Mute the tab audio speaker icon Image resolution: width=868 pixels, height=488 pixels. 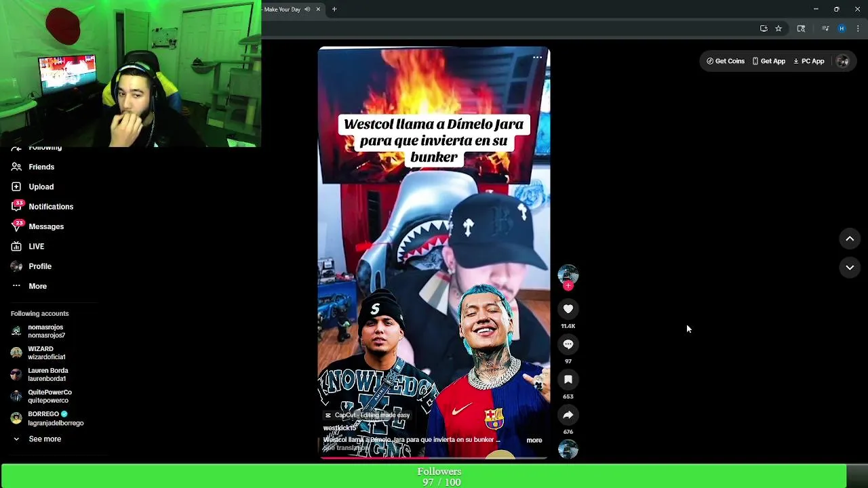click(x=307, y=9)
